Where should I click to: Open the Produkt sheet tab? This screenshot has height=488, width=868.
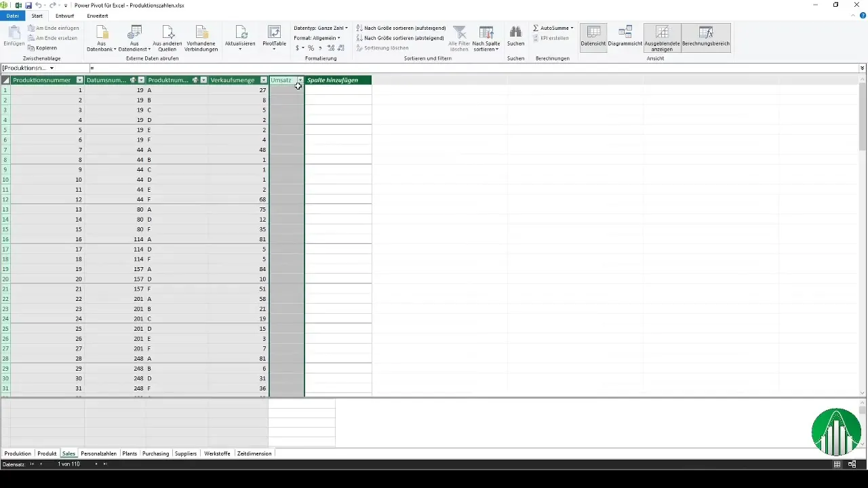coord(47,453)
